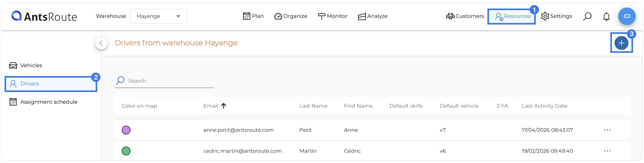Select anne.petit@antsroute.com email
The height and width of the screenshot is (163, 644).
(238, 130)
